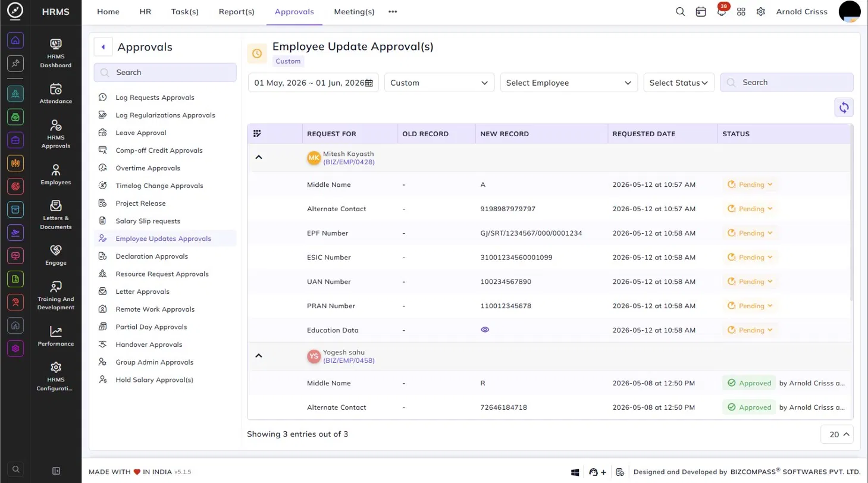The height and width of the screenshot is (483, 868).
Task: Collapse sidebar using bottom panel icon
Action: coord(56,471)
